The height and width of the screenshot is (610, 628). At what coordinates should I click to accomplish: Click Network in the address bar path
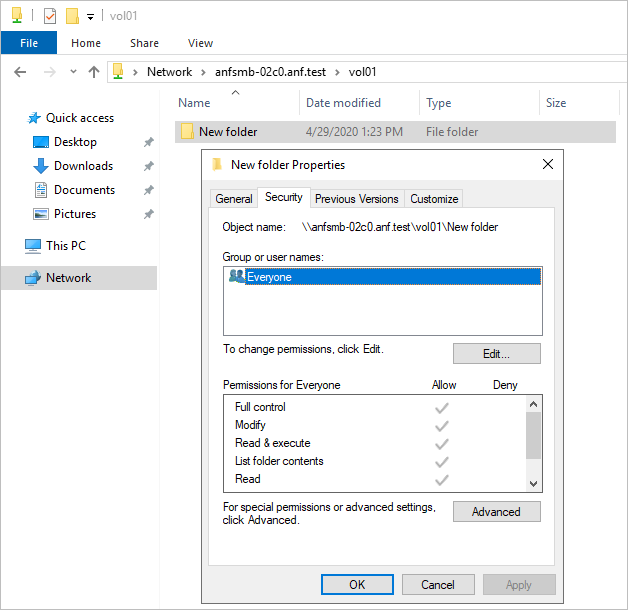(x=169, y=72)
